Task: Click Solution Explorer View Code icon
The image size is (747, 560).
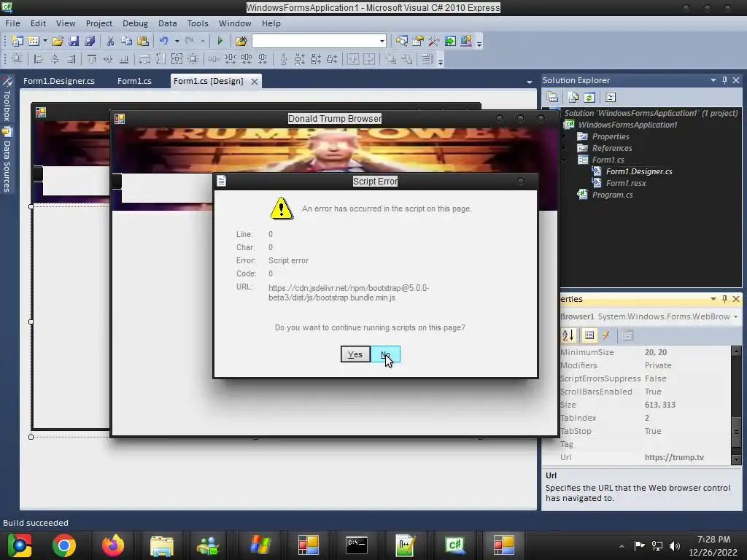Action: (x=611, y=98)
